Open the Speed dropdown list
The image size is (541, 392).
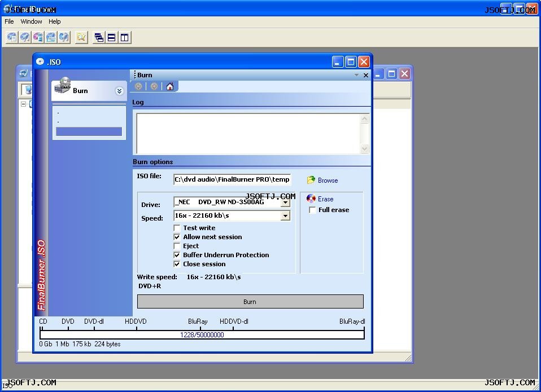[x=285, y=216]
